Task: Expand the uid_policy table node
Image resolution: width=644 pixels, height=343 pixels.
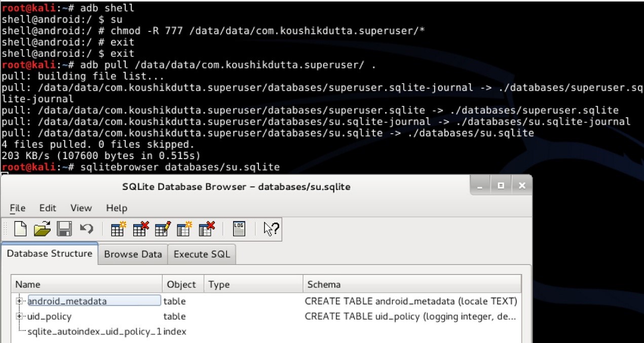Action: [x=20, y=316]
